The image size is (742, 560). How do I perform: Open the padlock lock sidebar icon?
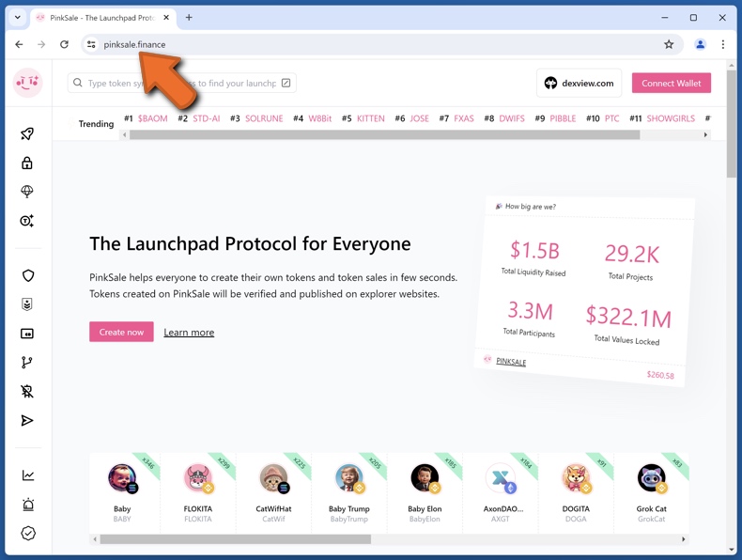tap(27, 163)
